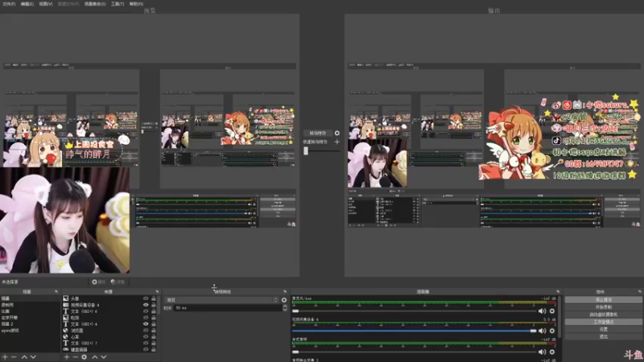
Task: Adjust the 麦克风/Aux volume slider
Action: tap(414, 311)
